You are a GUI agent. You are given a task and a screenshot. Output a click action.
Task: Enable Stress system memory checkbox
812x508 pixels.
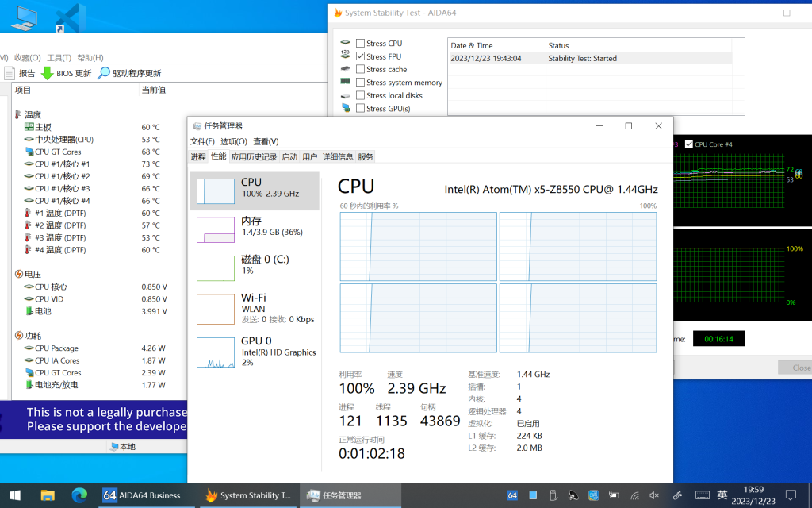361,83
